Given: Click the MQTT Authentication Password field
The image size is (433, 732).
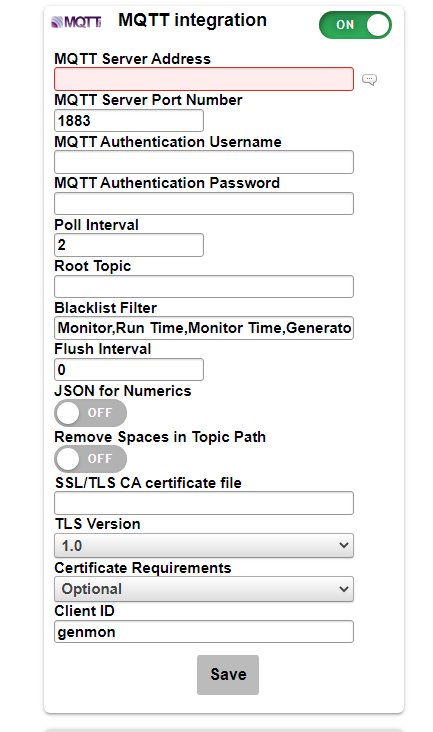Looking at the screenshot, I should pyautogui.click(x=204, y=204).
